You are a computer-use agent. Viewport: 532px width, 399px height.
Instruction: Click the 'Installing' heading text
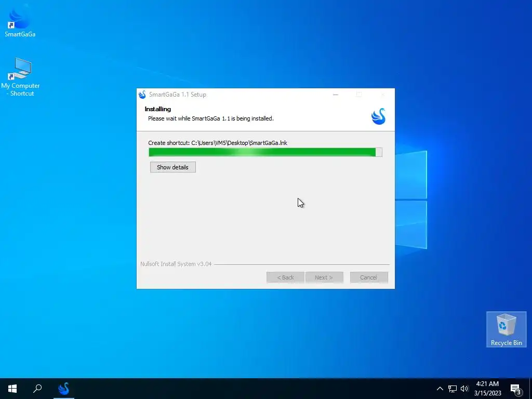(x=158, y=109)
